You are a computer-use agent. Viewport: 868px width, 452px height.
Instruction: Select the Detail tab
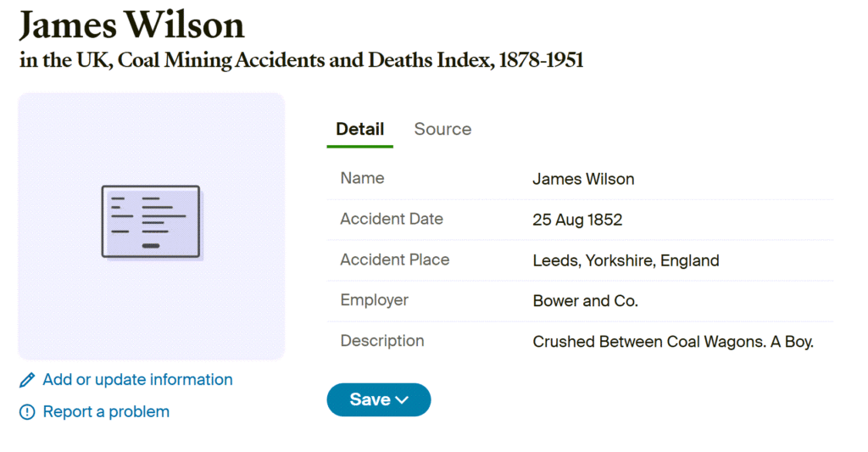pyautogui.click(x=359, y=129)
